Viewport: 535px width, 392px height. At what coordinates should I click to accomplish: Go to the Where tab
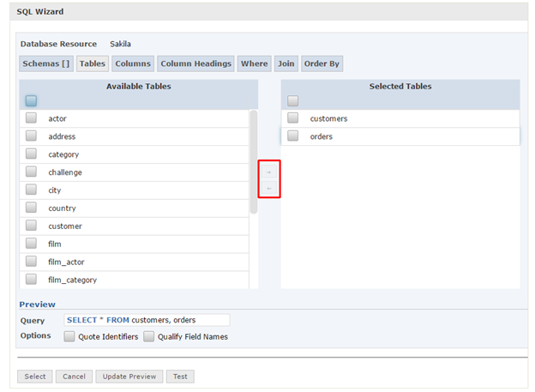point(254,63)
